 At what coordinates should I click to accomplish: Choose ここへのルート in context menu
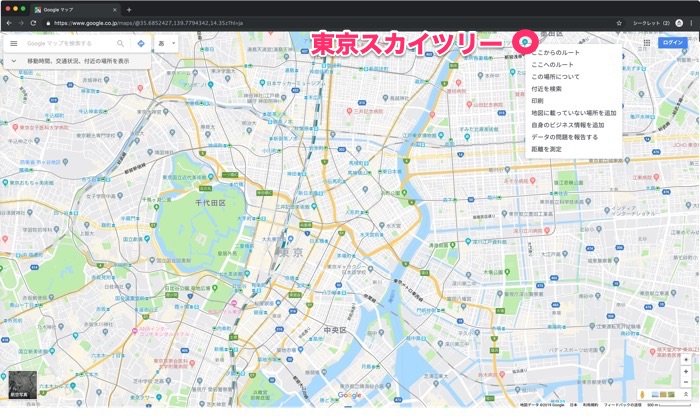pos(552,65)
